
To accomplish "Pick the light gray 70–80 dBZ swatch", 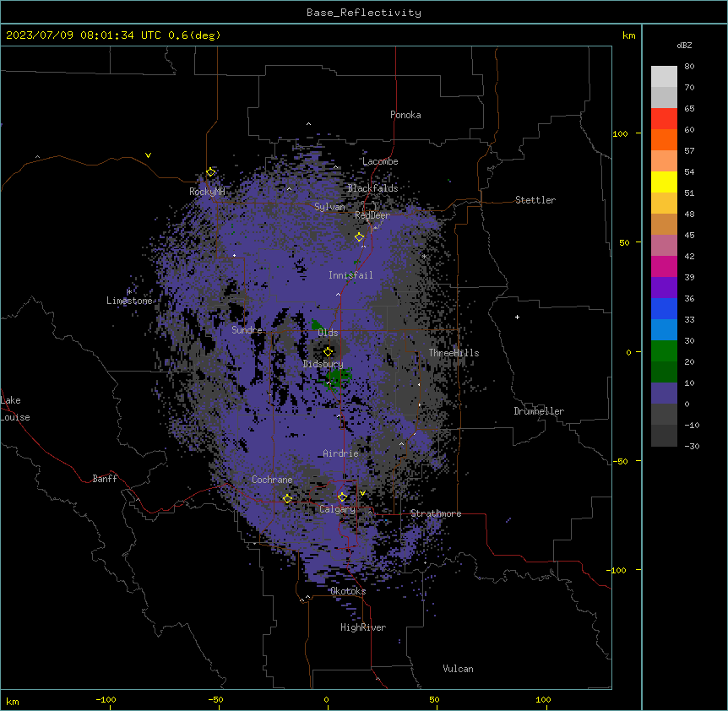I will (664, 77).
